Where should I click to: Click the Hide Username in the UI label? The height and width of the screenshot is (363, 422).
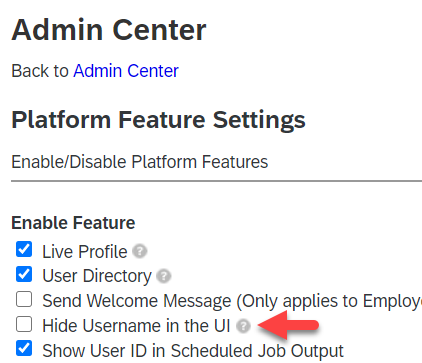136,326
